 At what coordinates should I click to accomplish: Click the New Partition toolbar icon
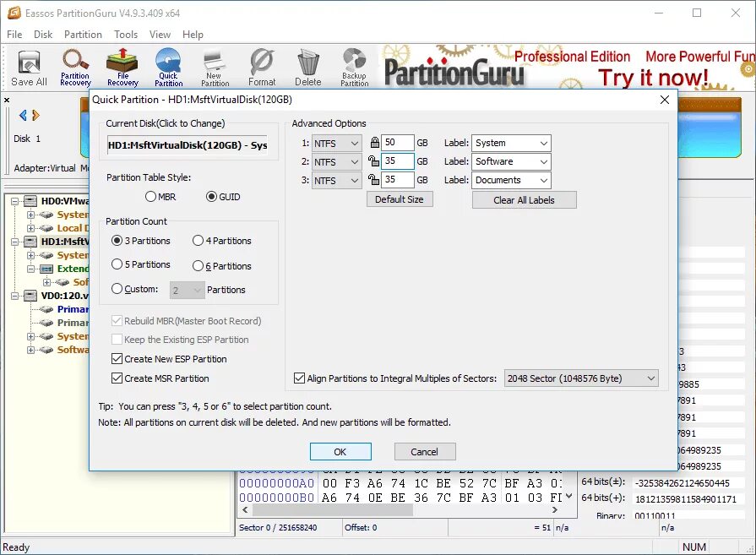(x=215, y=68)
